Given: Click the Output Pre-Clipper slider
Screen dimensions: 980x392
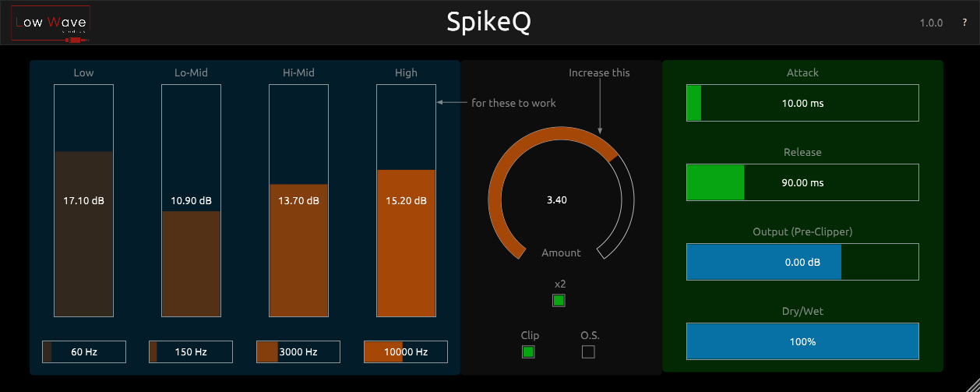Looking at the screenshot, I should (802, 262).
